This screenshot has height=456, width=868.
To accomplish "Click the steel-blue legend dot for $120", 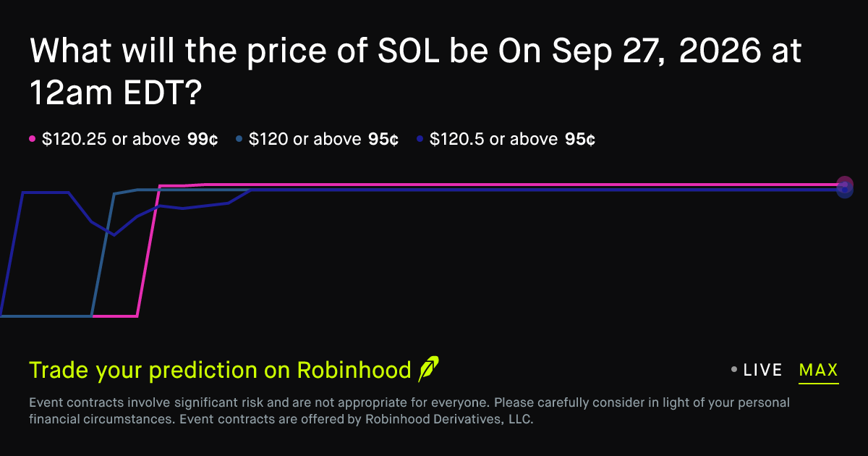I will 239,140.
